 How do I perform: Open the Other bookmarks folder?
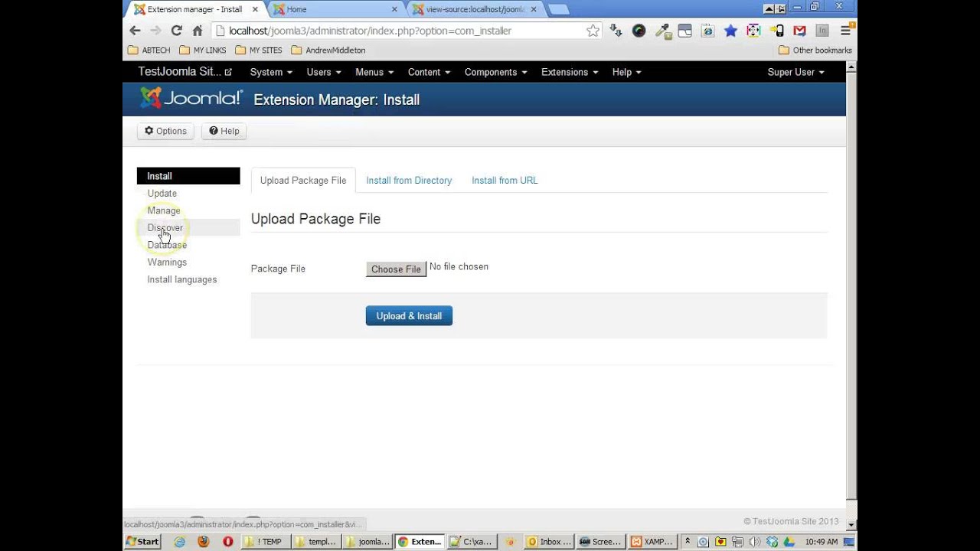(815, 50)
